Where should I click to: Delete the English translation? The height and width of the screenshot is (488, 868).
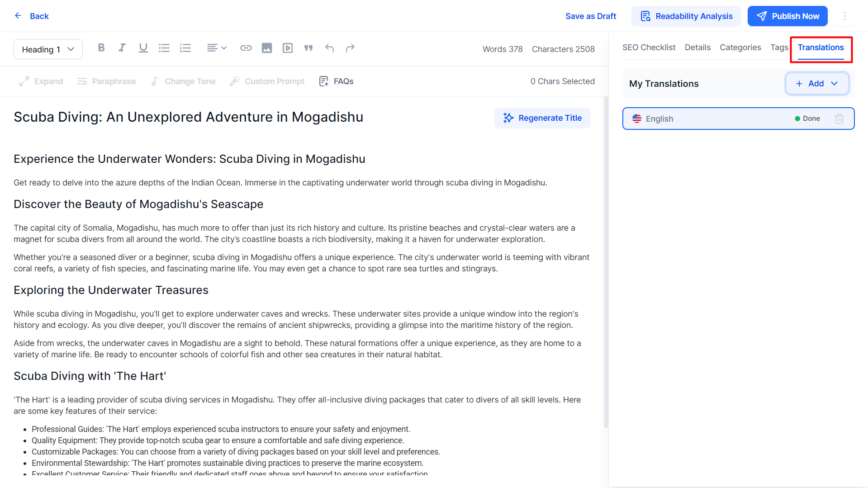pos(839,118)
